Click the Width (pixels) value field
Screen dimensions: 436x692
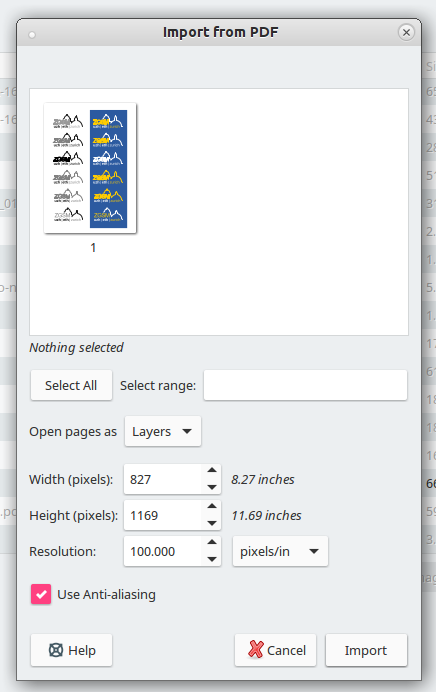[x=164, y=479]
